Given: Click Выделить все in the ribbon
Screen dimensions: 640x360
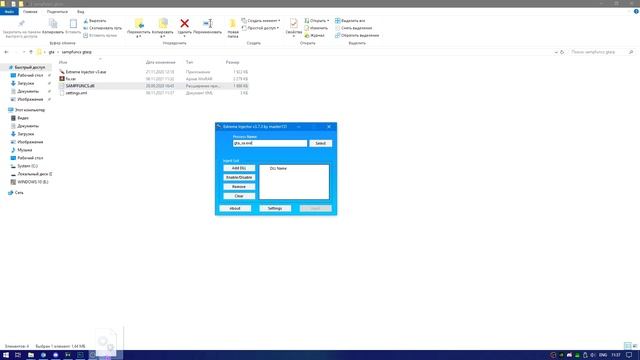Looking at the screenshot, I should click(350, 20).
